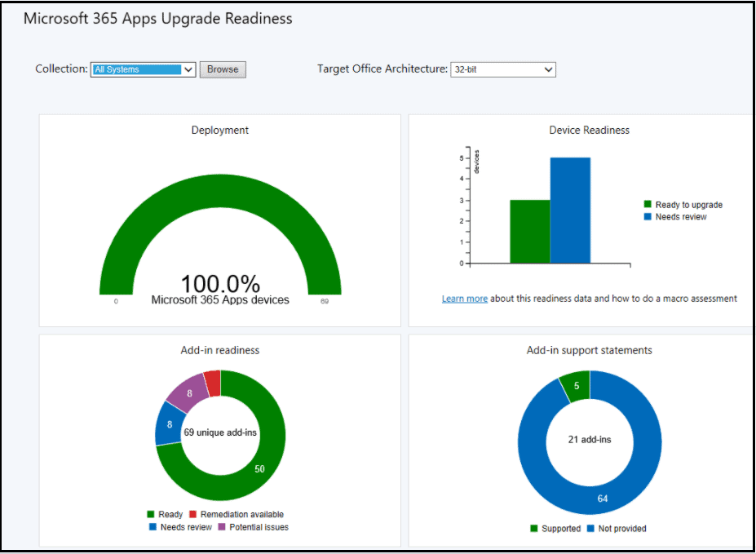Click the green Supported legend swatch
756x554 pixels.
[533, 529]
